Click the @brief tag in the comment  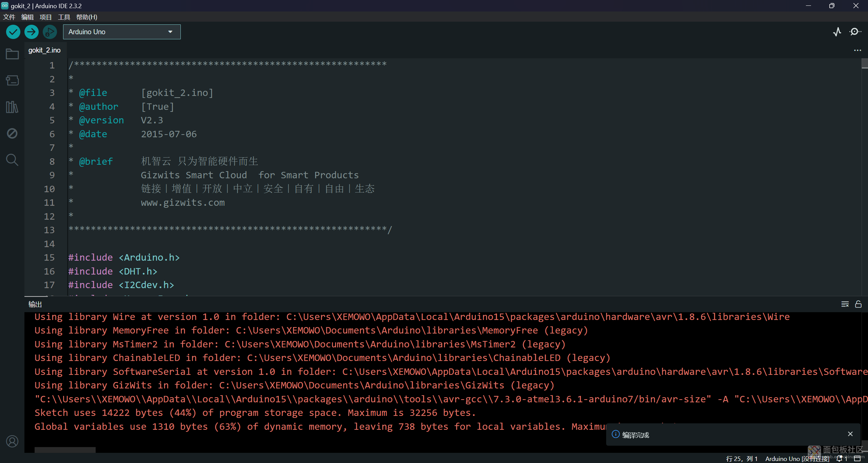pos(96,162)
